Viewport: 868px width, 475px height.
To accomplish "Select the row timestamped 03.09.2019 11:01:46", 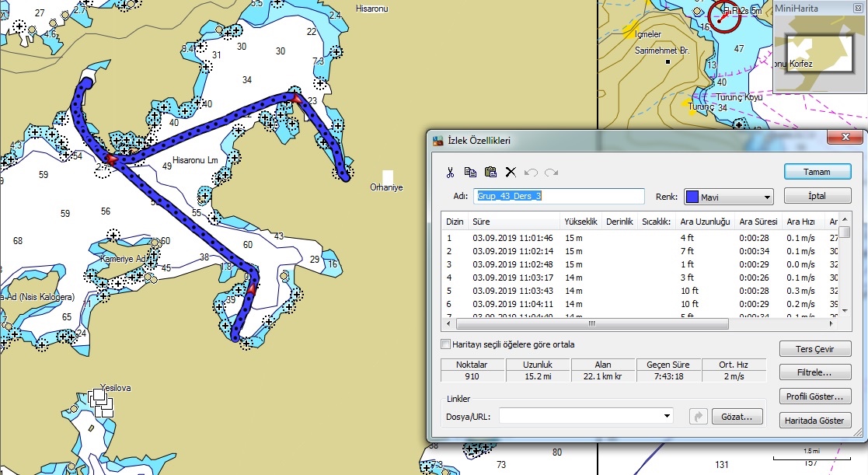I will [x=640, y=238].
